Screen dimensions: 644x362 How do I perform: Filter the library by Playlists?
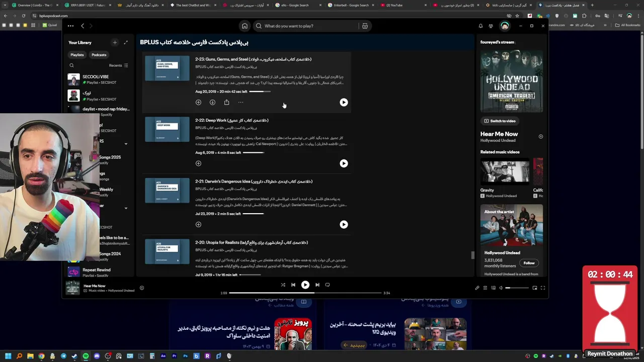click(x=77, y=55)
